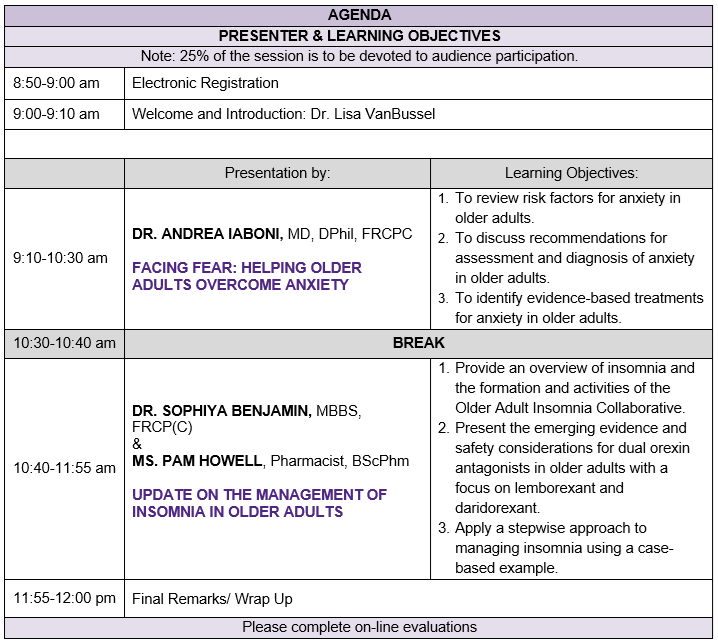718x644 pixels.
Task: Click the 'Presentation by:' column header
Action: (277, 173)
